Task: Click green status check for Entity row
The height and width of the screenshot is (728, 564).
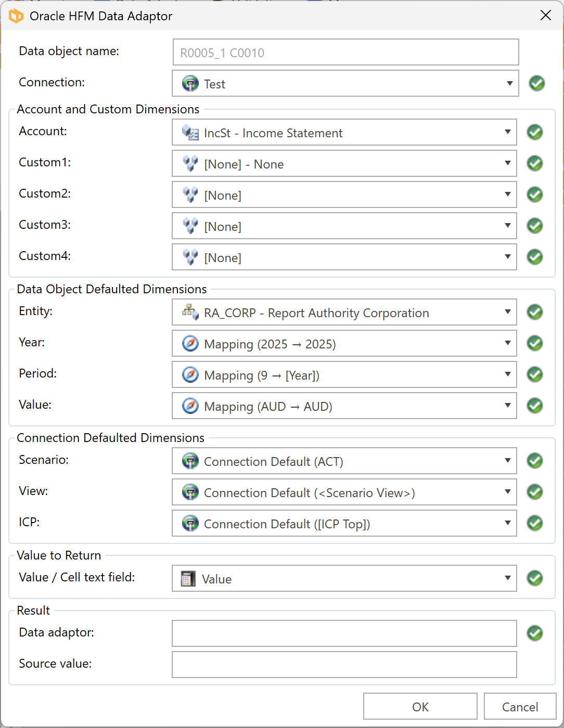Action: 535,312
